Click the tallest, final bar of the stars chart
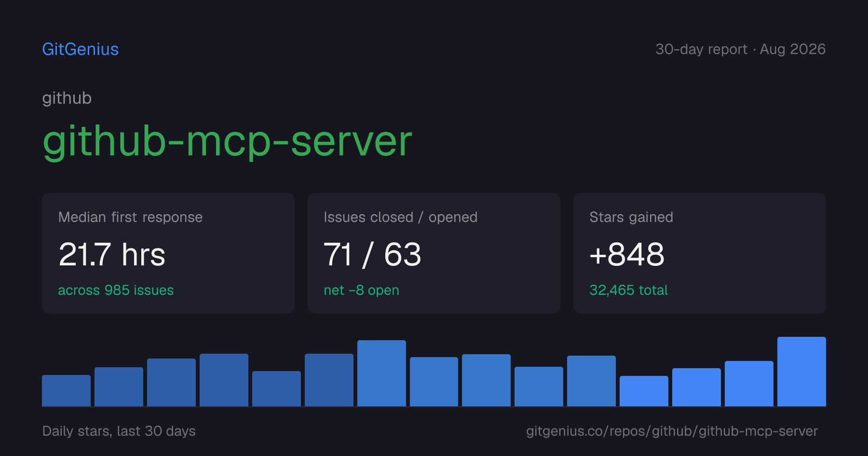The width and height of the screenshot is (868, 456). click(x=801, y=372)
